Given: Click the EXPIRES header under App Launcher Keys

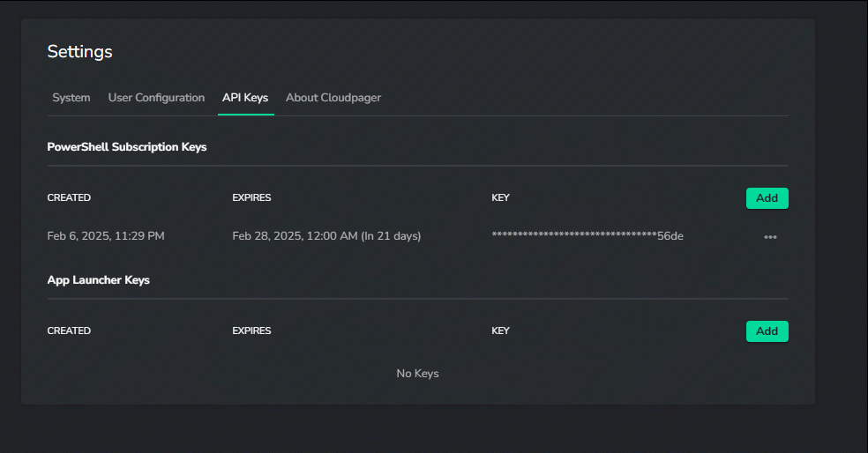Looking at the screenshot, I should (251, 330).
